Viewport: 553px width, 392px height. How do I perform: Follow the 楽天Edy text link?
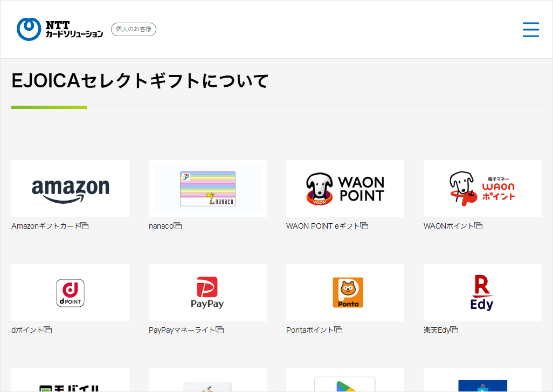[x=437, y=330]
